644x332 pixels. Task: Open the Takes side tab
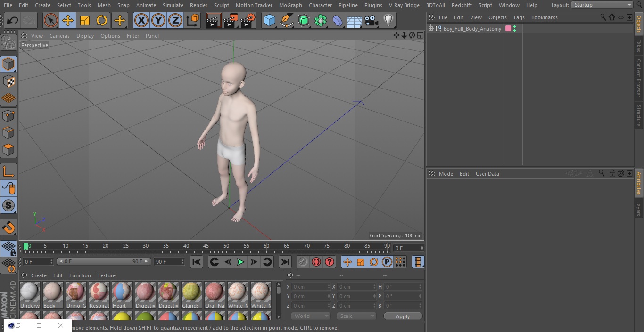(639, 46)
